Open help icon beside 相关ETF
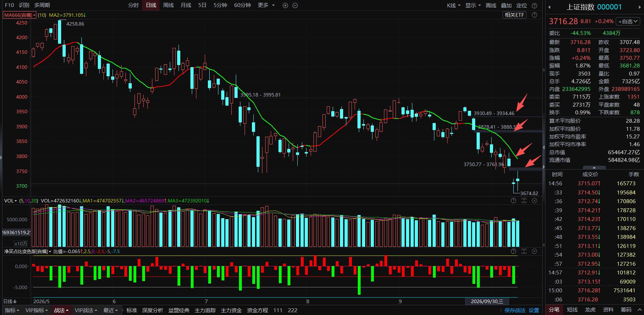The image size is (644, 315). point(534,15)
